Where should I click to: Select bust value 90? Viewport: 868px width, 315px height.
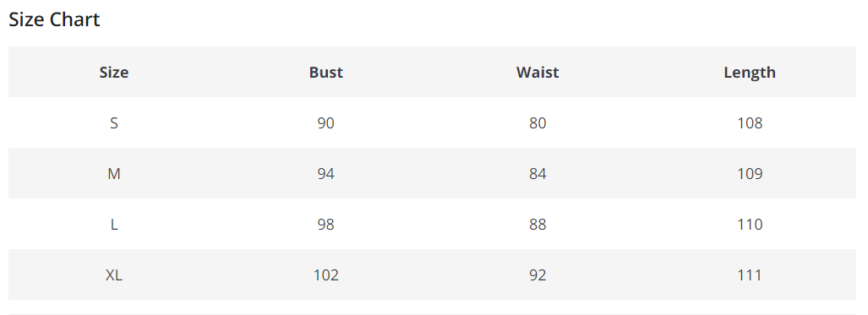[326, 123]
